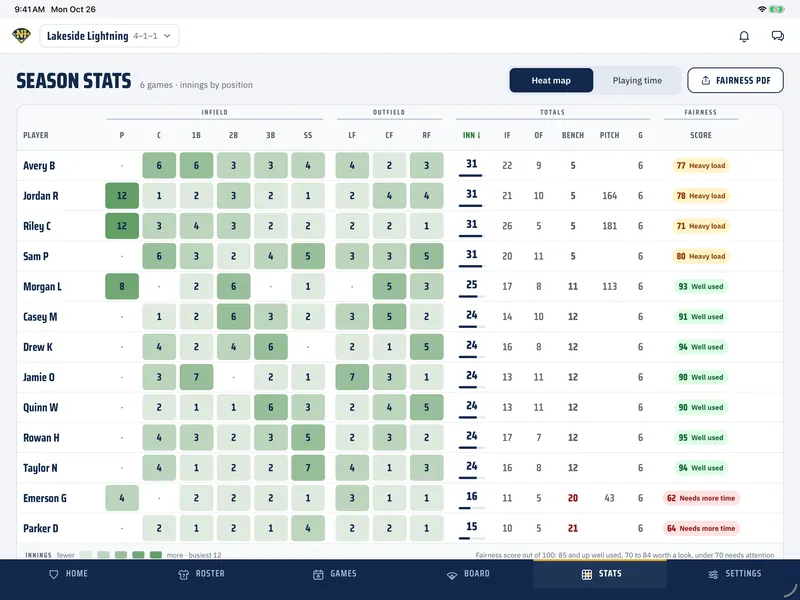Sort by the CF column header
Image resolution: width=800 pixels, height=600 pixels.
point(389,135)
